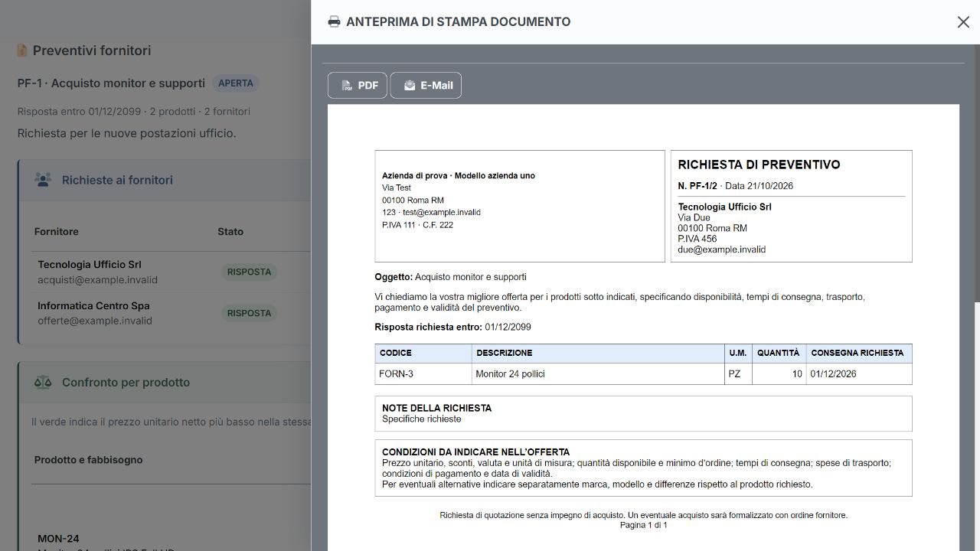Click the document icon beside Preventivi fornitori
This screenshot has width=980, height=551.
pos(22,51)
